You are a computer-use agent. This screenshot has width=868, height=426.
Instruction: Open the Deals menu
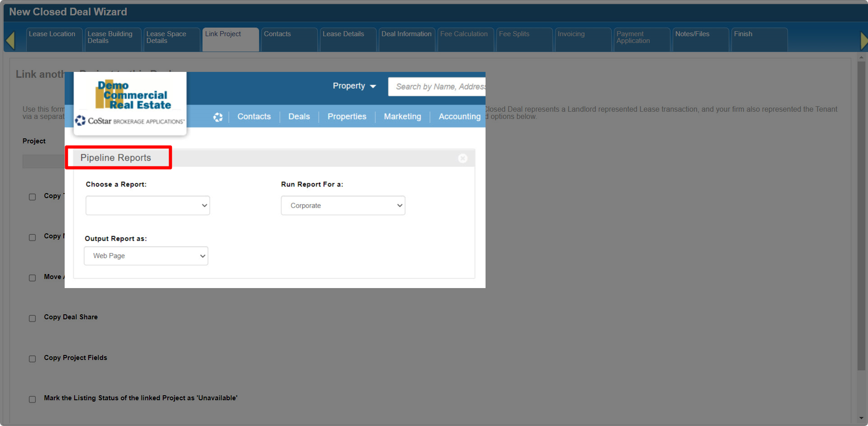(299, 117)
